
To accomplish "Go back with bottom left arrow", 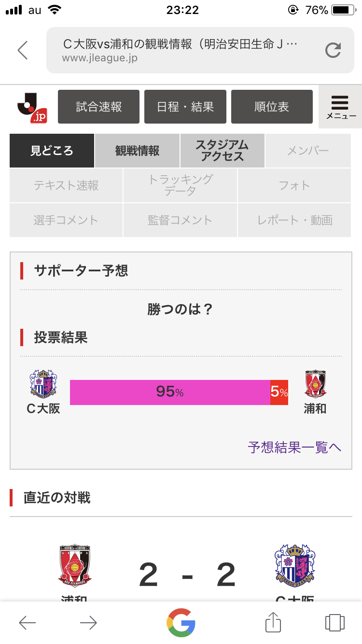I will [x=28, y=623].
